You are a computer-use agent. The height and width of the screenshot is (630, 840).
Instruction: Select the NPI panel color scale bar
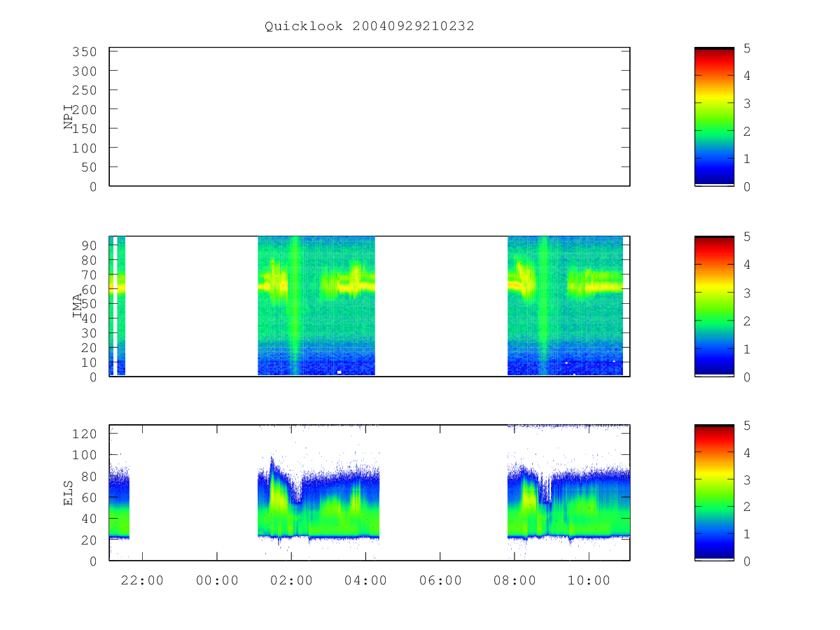(x=714, y=117)
